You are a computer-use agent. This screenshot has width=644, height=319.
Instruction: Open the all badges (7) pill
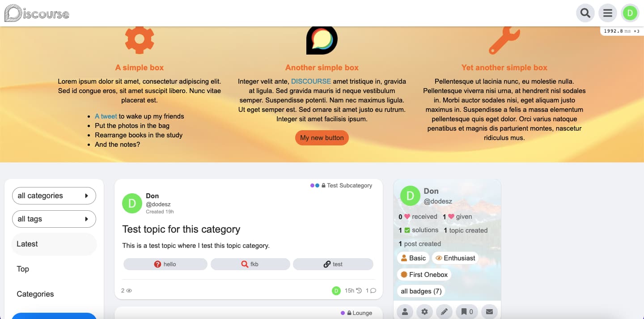tap(421, 291)
